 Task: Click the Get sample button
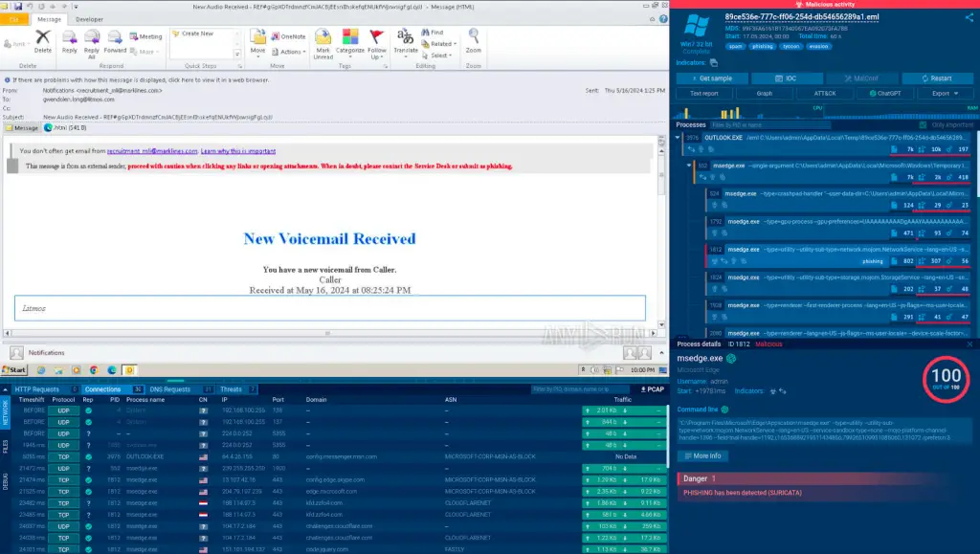pyautogui.click(x=712, y=78)
